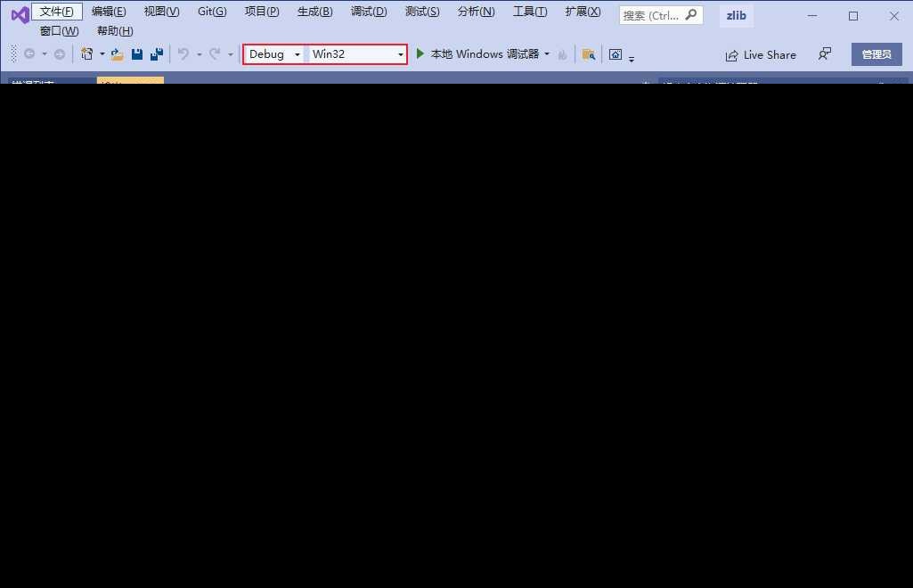Click the Navigate Forward icon
The width and height of the screenshot is (913, 588).
click(x=59, y=53)
